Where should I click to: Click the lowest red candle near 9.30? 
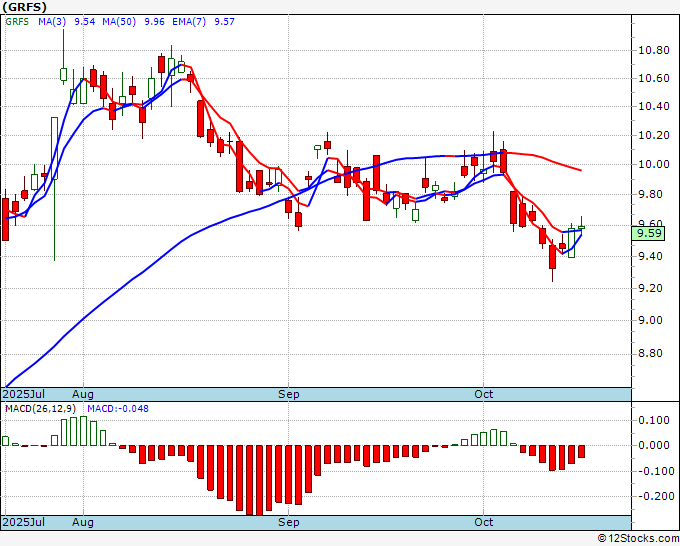(x=552, y=257)
